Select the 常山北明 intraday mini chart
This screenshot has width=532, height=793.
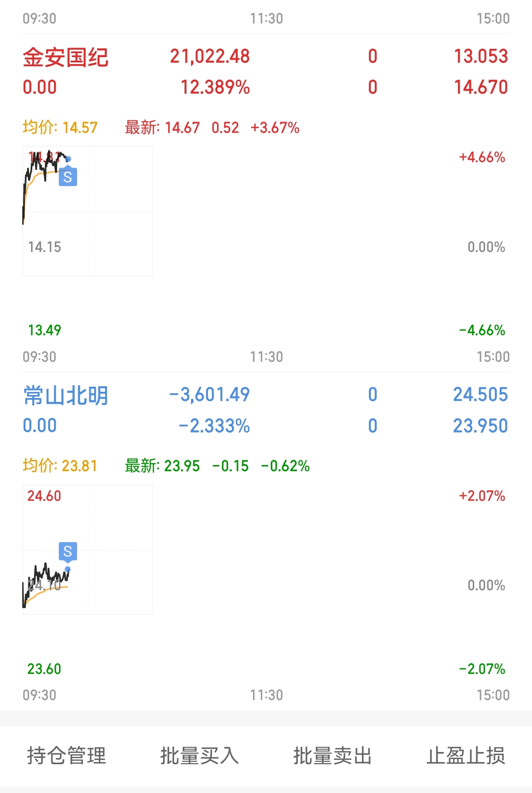point(88,550)
